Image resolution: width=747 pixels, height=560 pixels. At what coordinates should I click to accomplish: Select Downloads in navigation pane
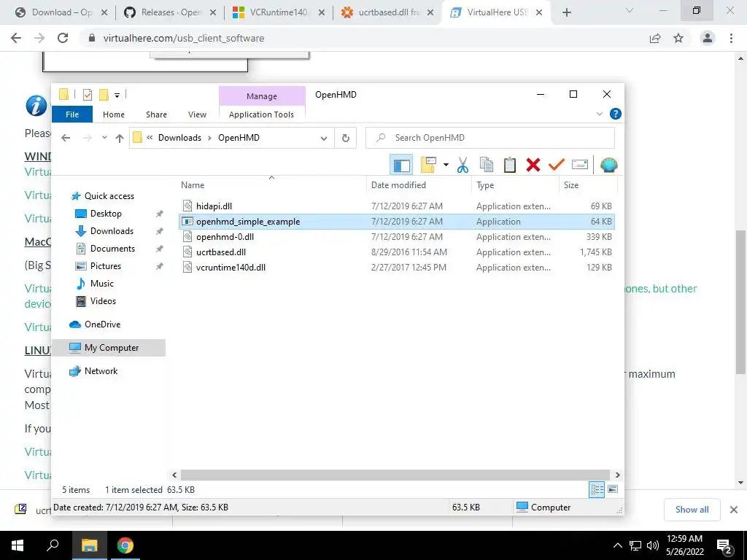(x=112, y=231)
